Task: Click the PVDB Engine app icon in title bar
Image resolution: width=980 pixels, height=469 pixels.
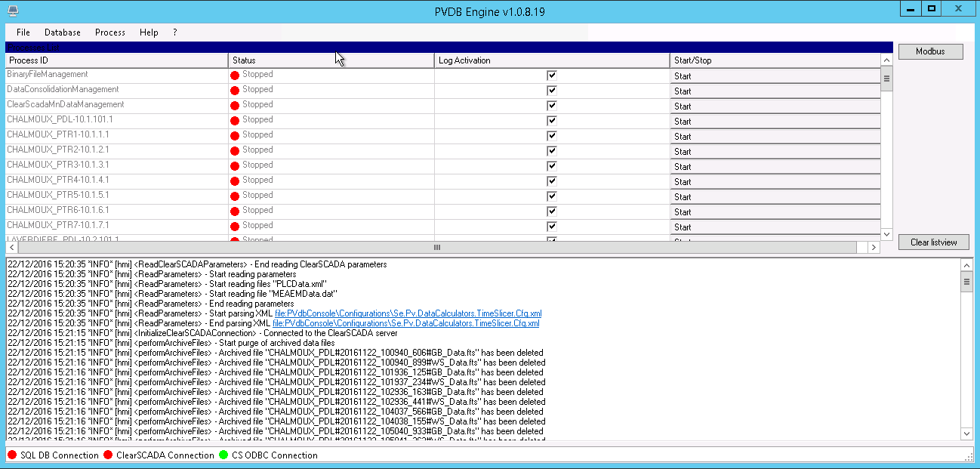Action: pos(12,10)
